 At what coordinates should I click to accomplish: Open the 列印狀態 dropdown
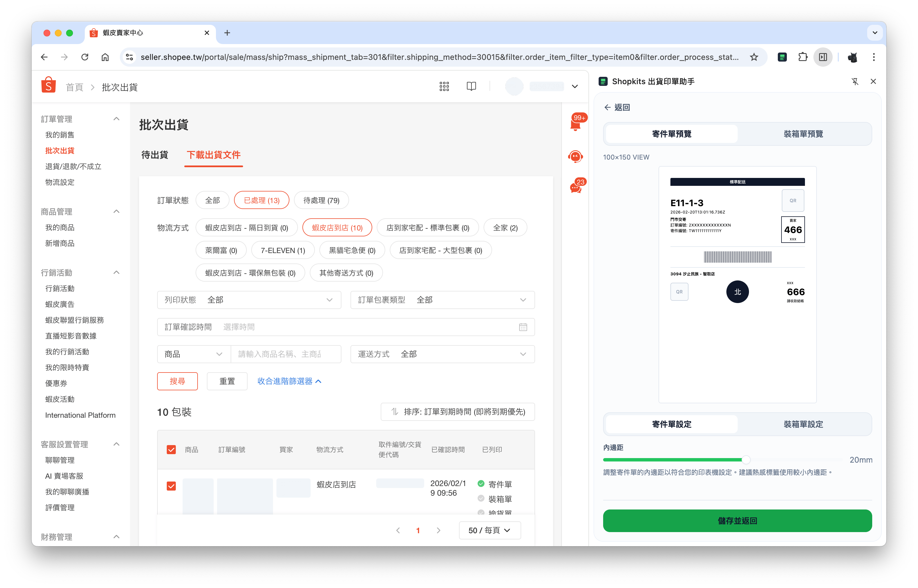[x=249, y=300]
